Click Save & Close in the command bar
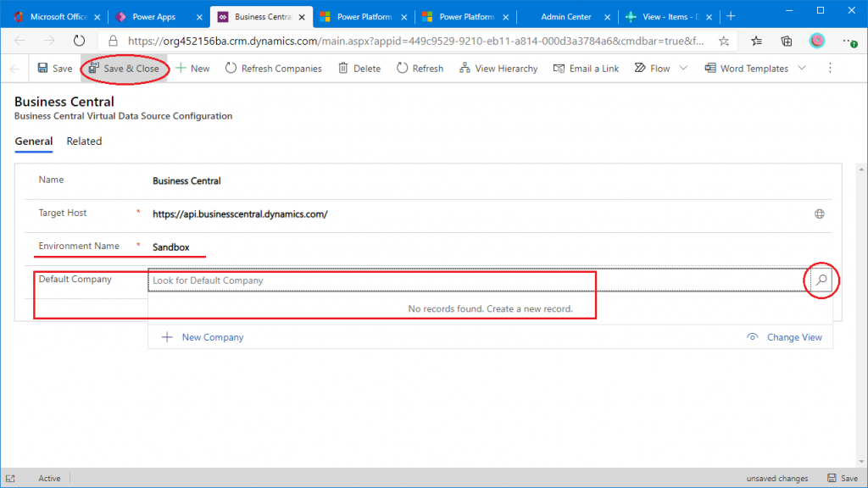 124,68
